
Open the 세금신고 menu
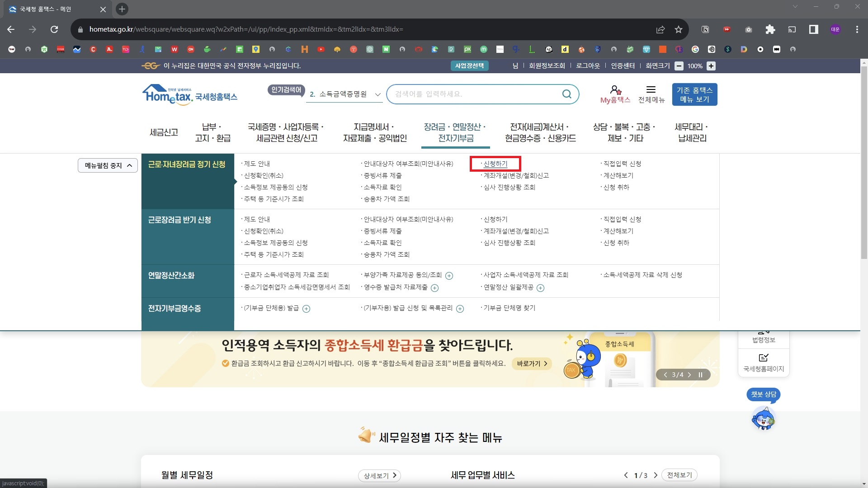tap(163, 131)
